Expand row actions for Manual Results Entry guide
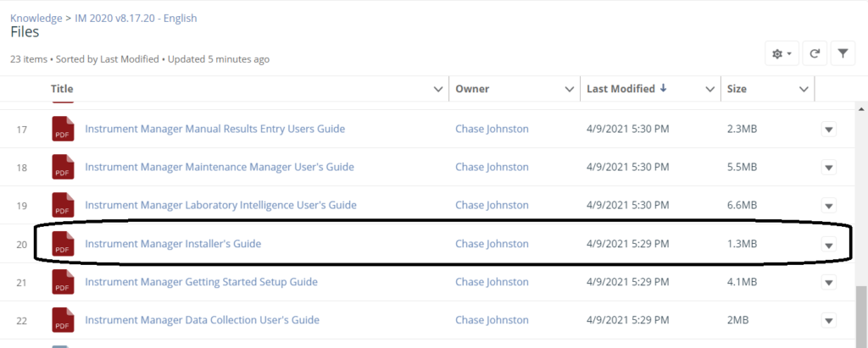868x348 pixels. [829, 130]
